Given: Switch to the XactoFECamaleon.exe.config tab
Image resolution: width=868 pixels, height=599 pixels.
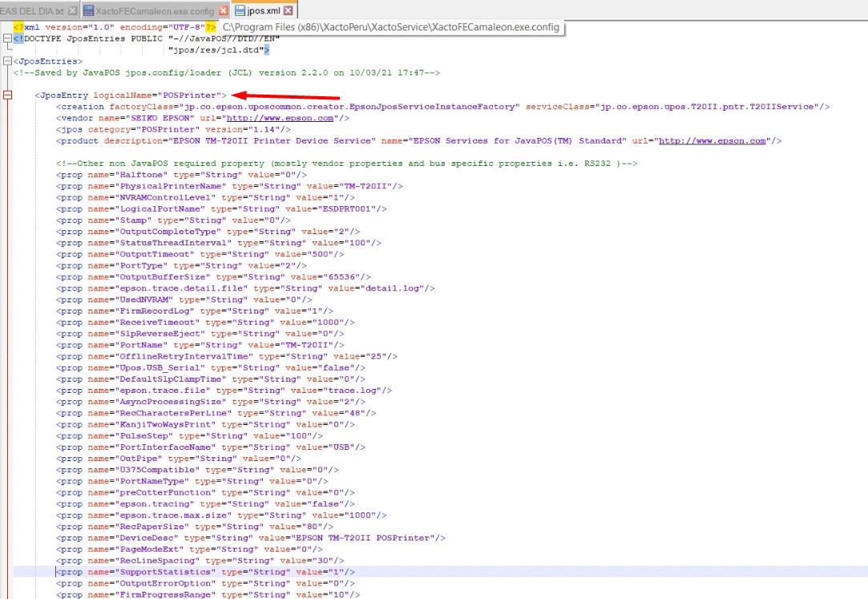Looking at the screenshot, I should pyautogui.click(x=154, y=11).
